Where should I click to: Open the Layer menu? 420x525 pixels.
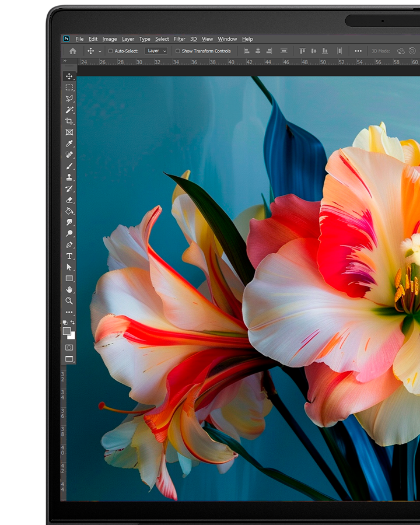point(128,39)
